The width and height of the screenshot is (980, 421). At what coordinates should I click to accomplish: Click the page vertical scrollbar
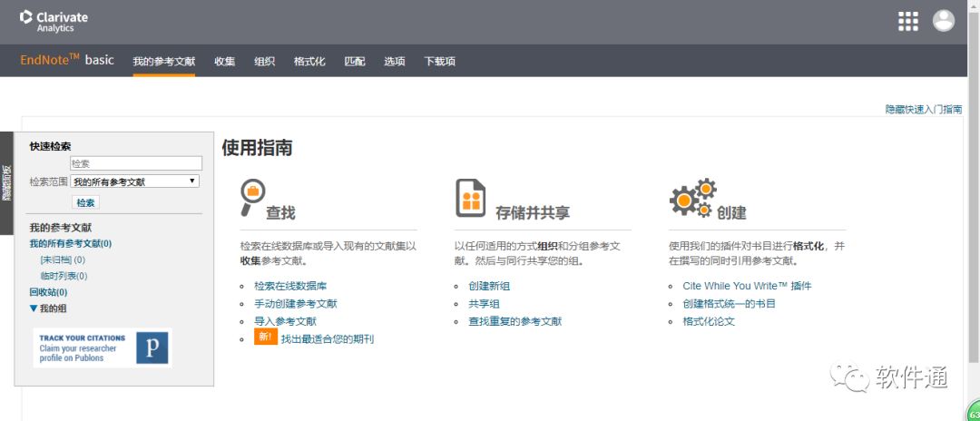tap(973, 188)
